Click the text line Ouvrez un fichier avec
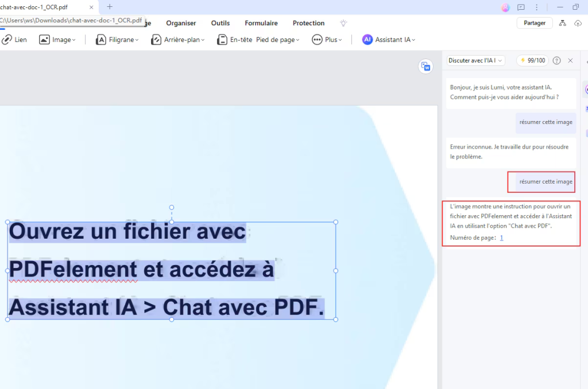Image resolution: width=588 pixels, height=389 pixels. point(127,232)
